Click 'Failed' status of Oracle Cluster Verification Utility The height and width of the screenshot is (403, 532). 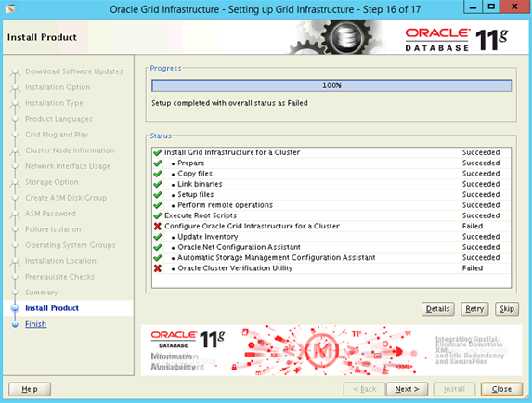coord(473,268)
